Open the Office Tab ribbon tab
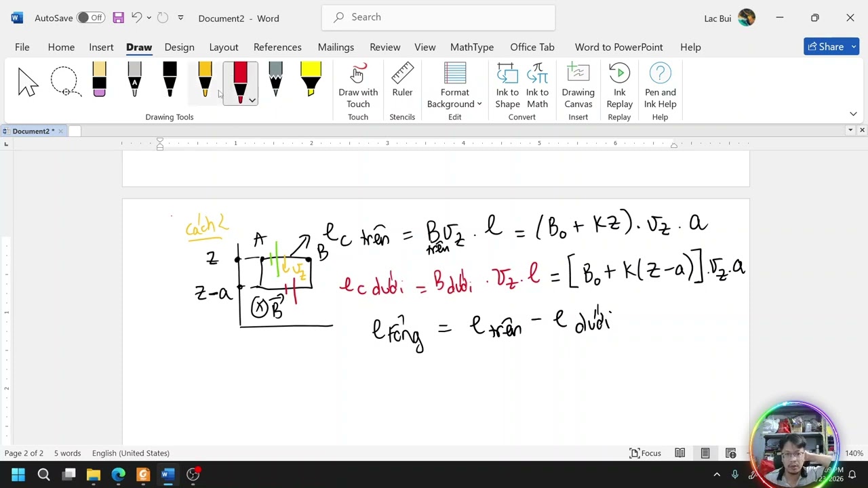 532,47
